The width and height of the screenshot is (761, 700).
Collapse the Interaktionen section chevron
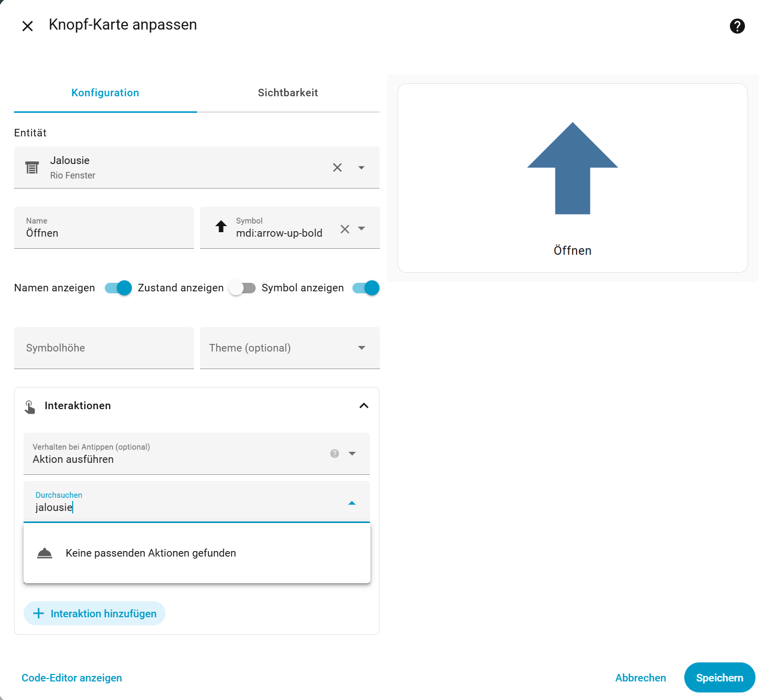click(364, 406)
